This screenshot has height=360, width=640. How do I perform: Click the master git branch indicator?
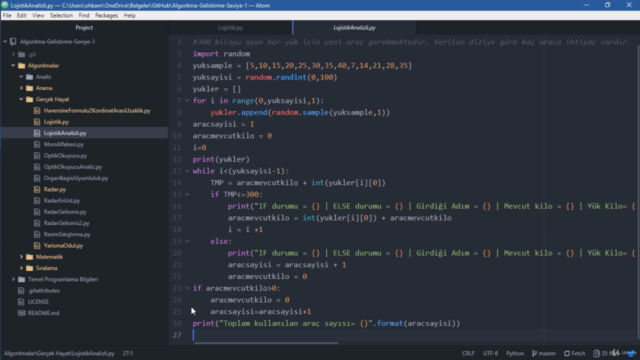click(544, 353)
